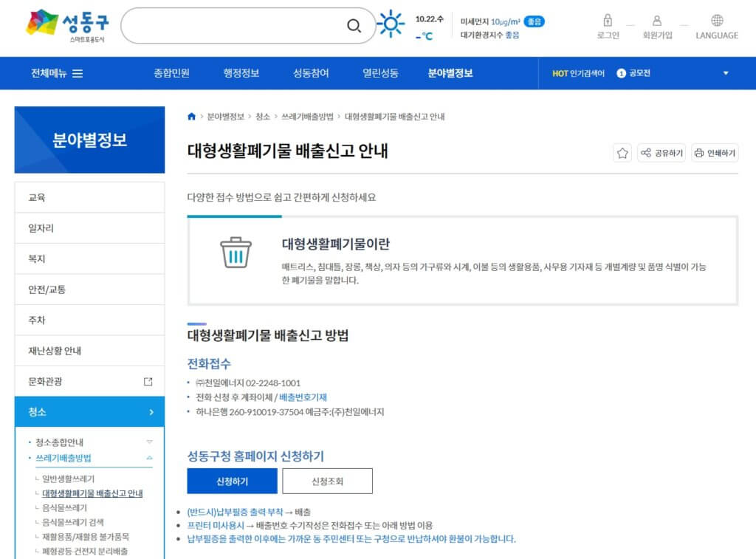The width and height of the screenshot is (756, 559).
Task: Expand the 청소 sidebar section chevron
Action: 151,412
